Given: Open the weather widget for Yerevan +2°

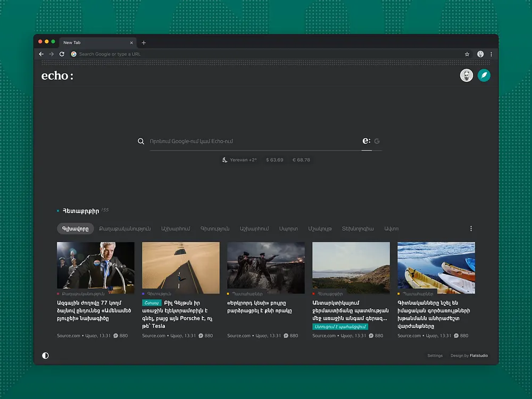Looking at the screenshot, I should [x=239, y=160].
